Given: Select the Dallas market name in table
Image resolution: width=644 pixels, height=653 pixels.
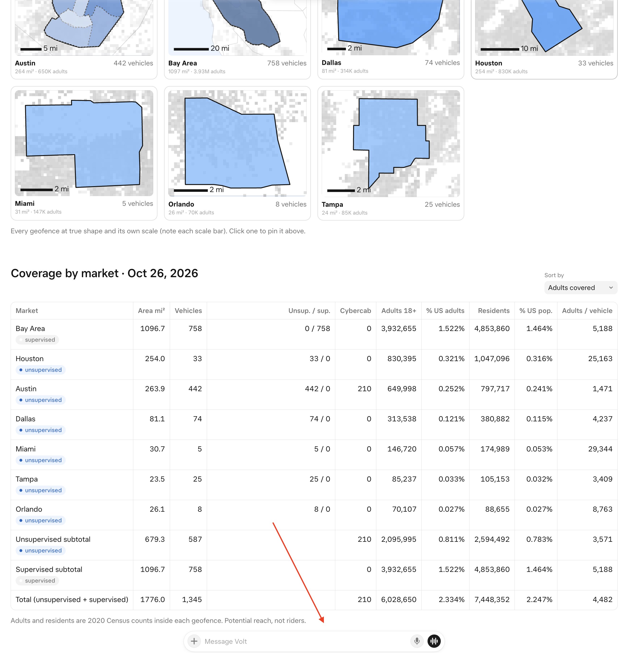Looking at the screenshot, I should coord(25,419).
